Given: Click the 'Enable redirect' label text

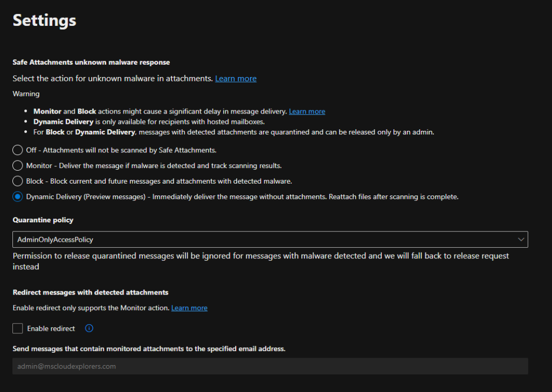Looking at the screenshot, I should pos(51,328).
